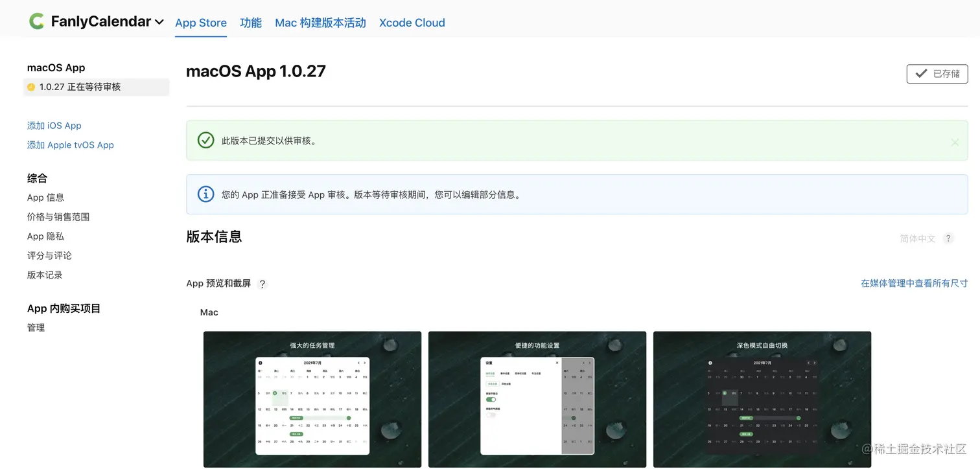Screen dimensions: 980x469
Task: Click the 版本信息 section heading
Action: click(x=214, y=237)
